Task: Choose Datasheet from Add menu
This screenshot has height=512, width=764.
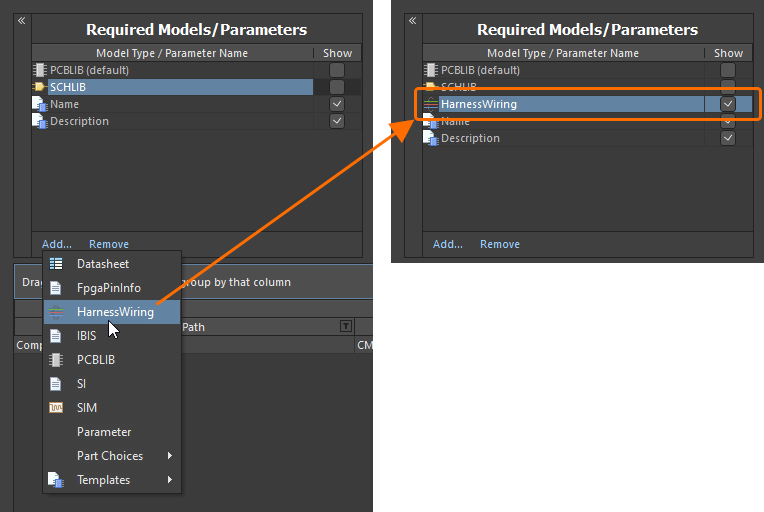Action: [x=112, y=264]
